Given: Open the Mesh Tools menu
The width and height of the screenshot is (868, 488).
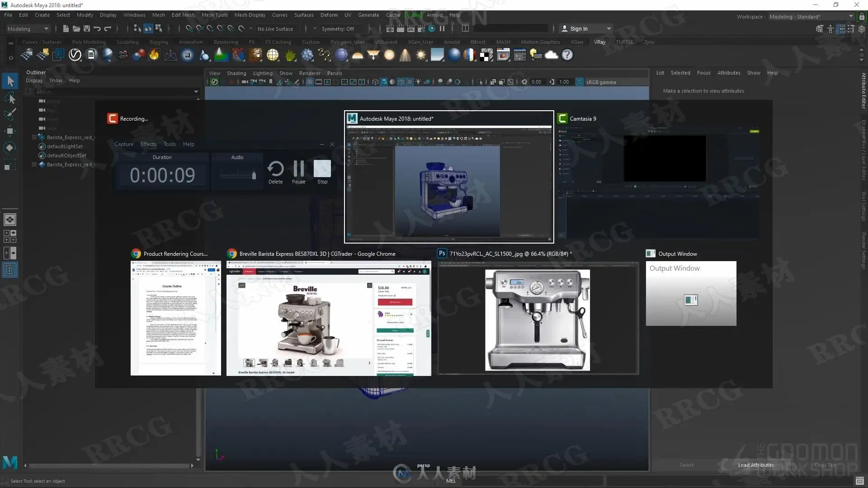Looking at the screenshot, I should pos(214,15).
